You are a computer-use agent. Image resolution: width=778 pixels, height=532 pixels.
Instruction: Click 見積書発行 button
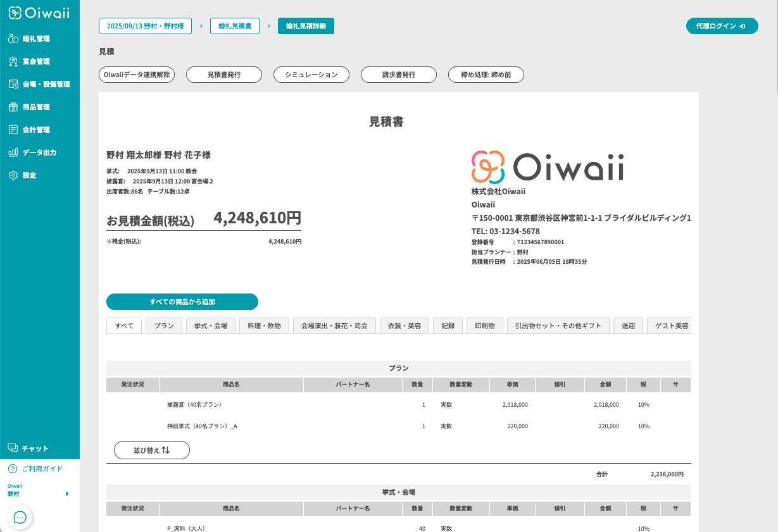point(224,75)
